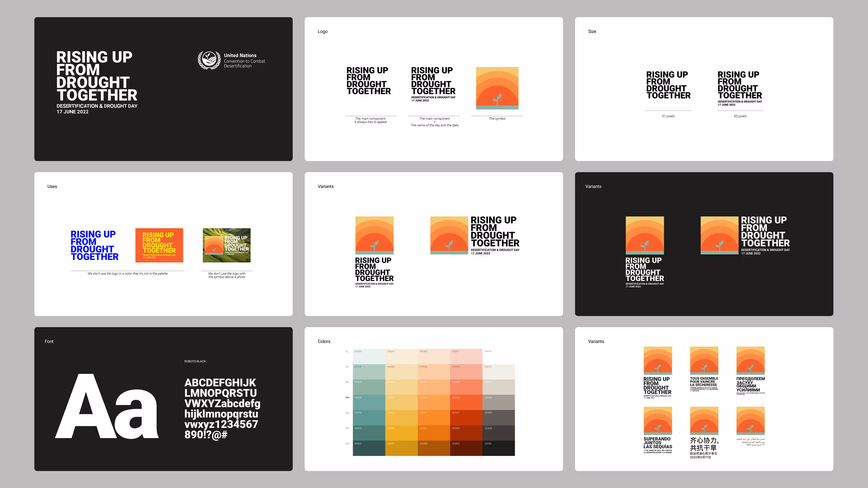The image size is (868, 488).
Task: Click the large 'Aa' glyph on the Font slide
Action: point(107,406)
